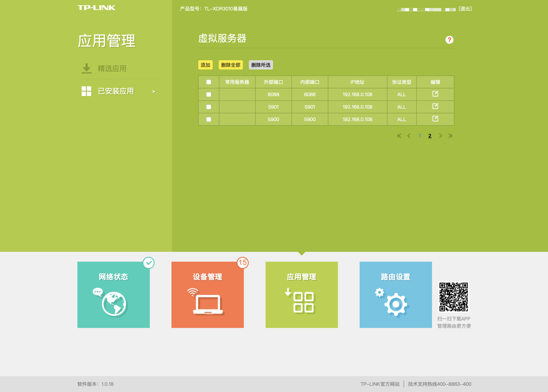The width and height of the screenshot is (548, 392).
Task: Edit the port 5901 server entry
Action: (435, 106)
